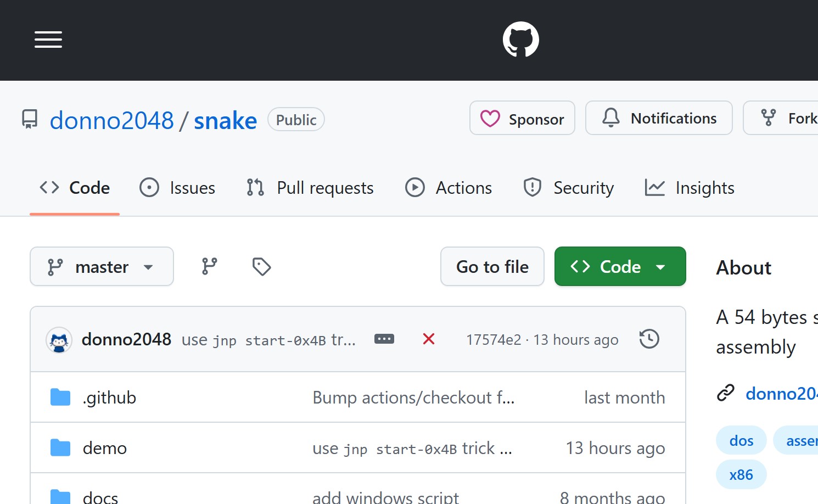Image resolution: width=818 pixels, height=504 pixels.
Task: Click the Notifications button
Action: click(x=659, y=118)
